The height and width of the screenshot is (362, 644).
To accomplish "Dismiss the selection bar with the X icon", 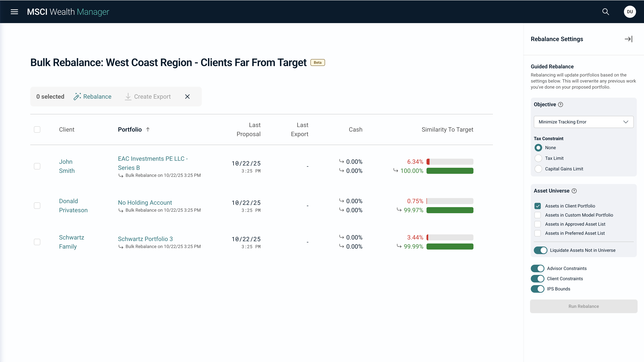I will 187,97.
